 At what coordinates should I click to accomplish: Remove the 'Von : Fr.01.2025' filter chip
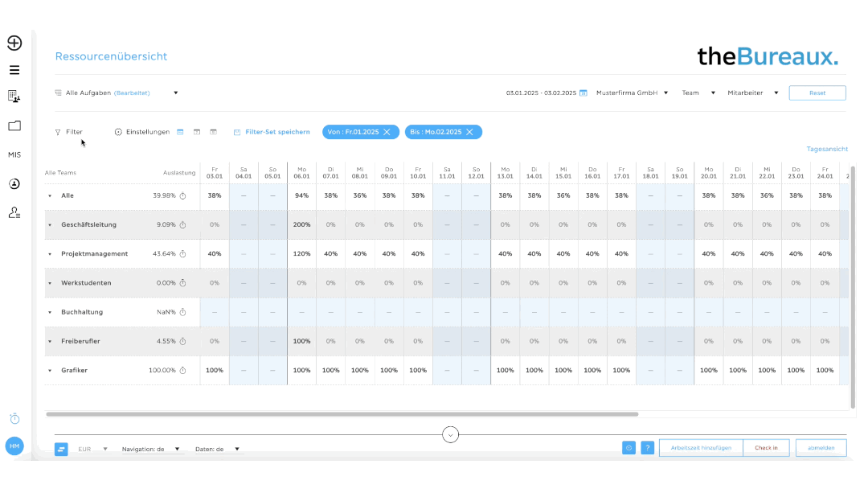click(x=387, y=132)
